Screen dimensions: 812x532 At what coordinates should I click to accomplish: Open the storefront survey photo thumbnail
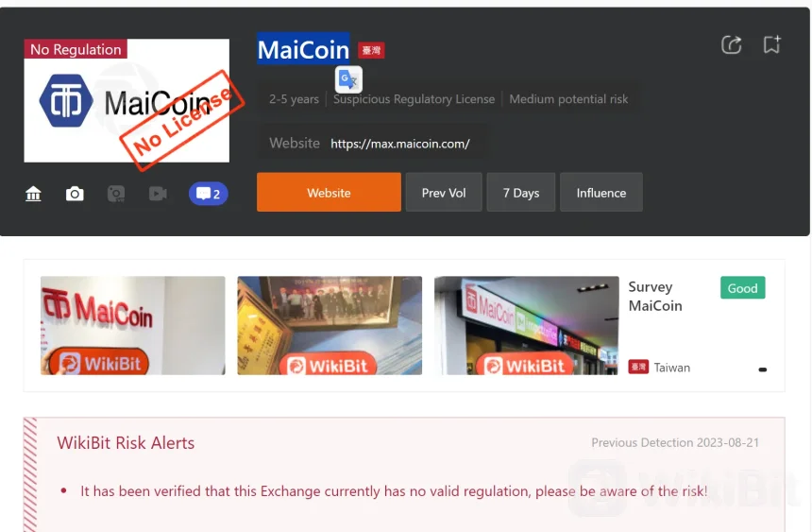[x=527, y=325]
